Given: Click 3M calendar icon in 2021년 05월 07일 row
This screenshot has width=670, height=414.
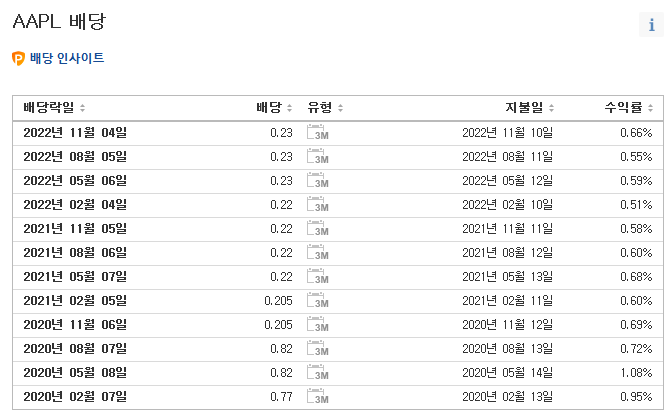Looking at the screenshot, I should (x=317, y=276).
